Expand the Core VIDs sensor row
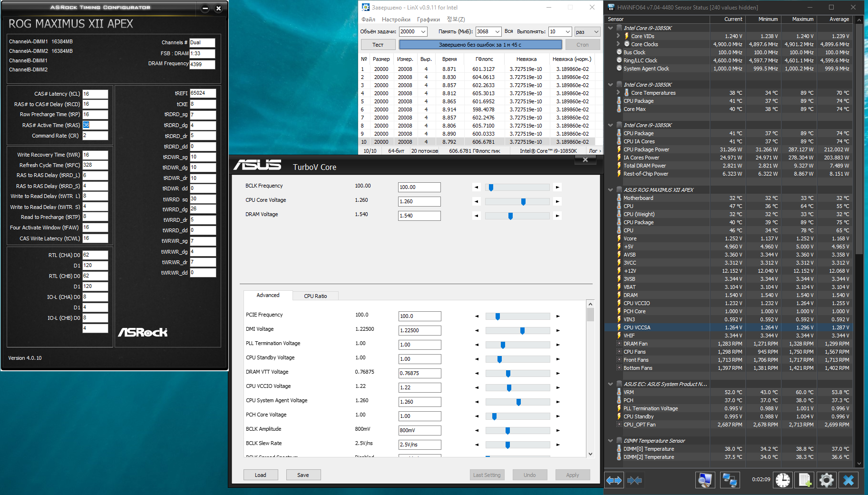Screen dimensions: 868x495 [618, 36]
